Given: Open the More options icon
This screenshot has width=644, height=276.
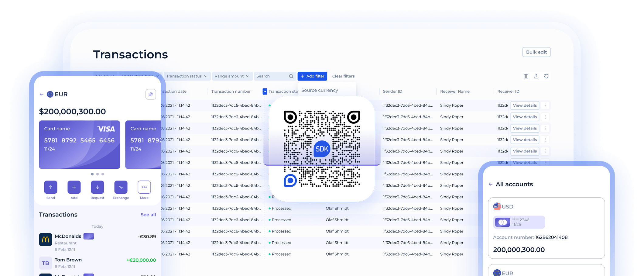Looking at the screenshot, I should pyautogui.click(x=144, y=187).
